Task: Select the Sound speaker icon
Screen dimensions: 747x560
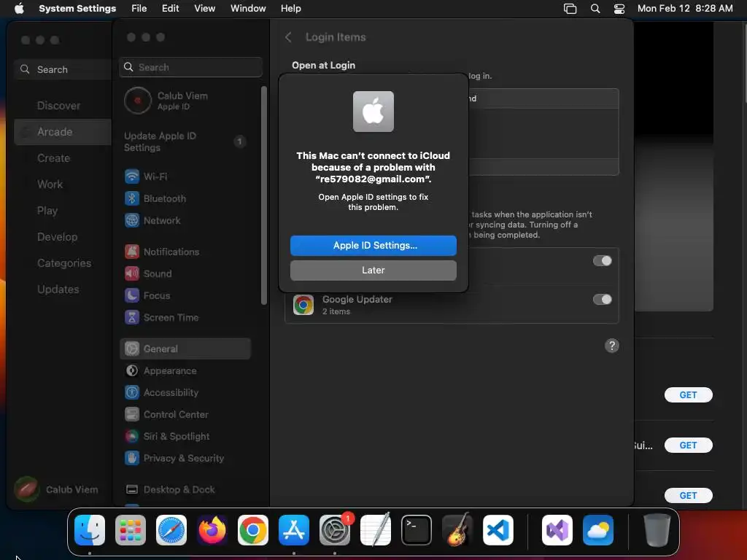Action: pos(132,274)
